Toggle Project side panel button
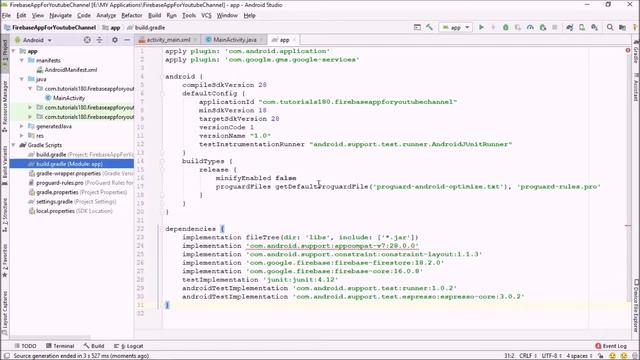 pyautogui.click(x=4, y=55)
